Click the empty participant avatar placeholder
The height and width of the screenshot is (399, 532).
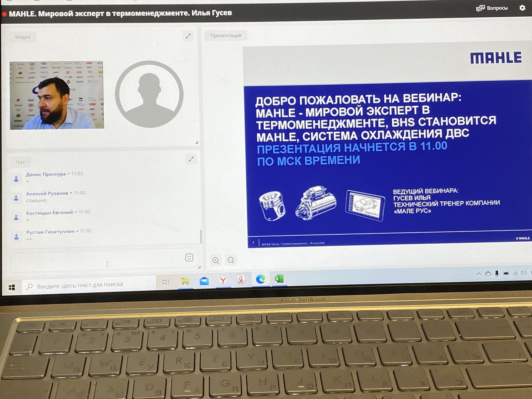click(149, 94)
